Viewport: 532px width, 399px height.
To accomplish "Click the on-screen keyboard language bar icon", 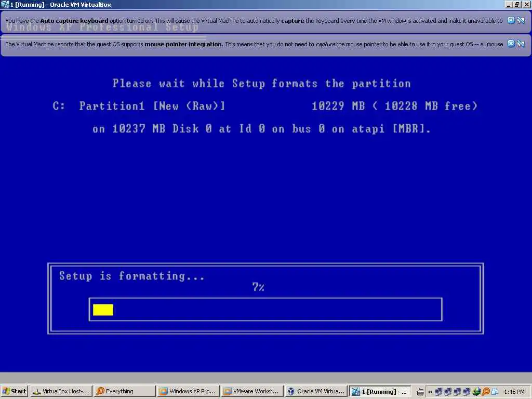I will point(420,392).
